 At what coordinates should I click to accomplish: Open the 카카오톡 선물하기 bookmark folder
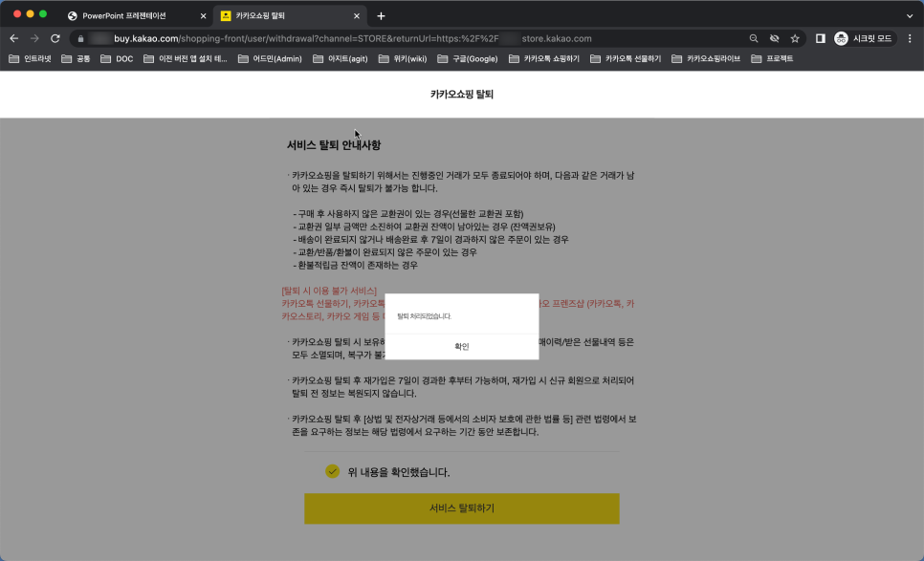pyautogui.click(x=626, y=59)
